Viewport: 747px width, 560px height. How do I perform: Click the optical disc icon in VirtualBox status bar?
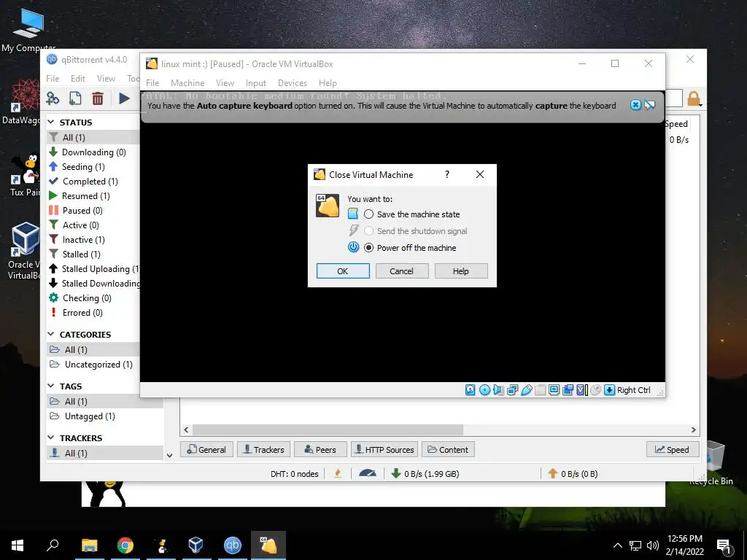[x=484, y=390]
